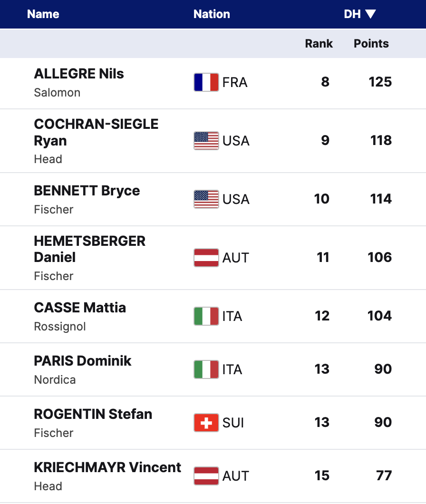
Task: Click the Points sub-header under DH
Action: (371, 44)
